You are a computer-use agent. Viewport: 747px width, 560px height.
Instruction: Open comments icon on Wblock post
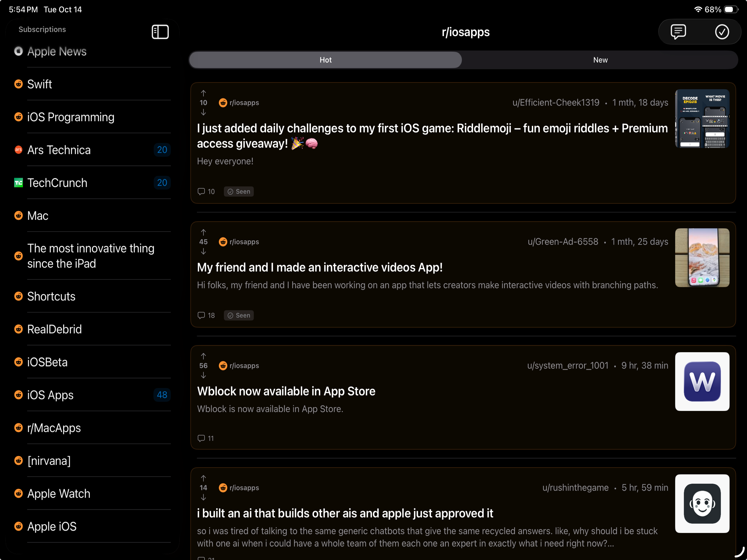pos(201,438)
